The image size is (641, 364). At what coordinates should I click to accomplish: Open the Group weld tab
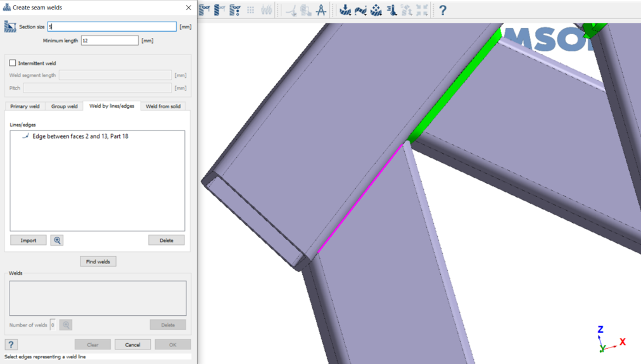coord(64,106)
